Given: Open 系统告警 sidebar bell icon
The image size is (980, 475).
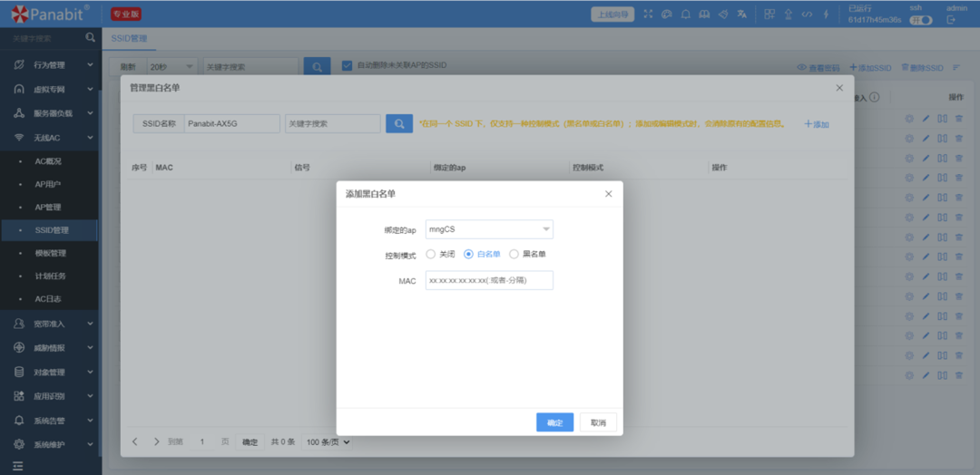Looking at the screenshot, I should pyautogui.click(x=19, y=420).
